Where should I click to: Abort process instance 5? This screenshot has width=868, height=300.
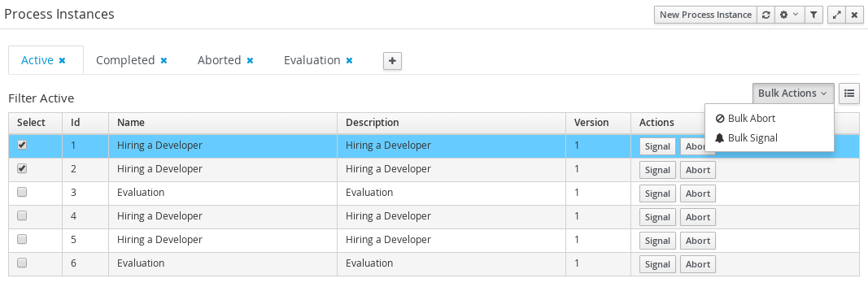pyautogui.click(x=697, y=241)
